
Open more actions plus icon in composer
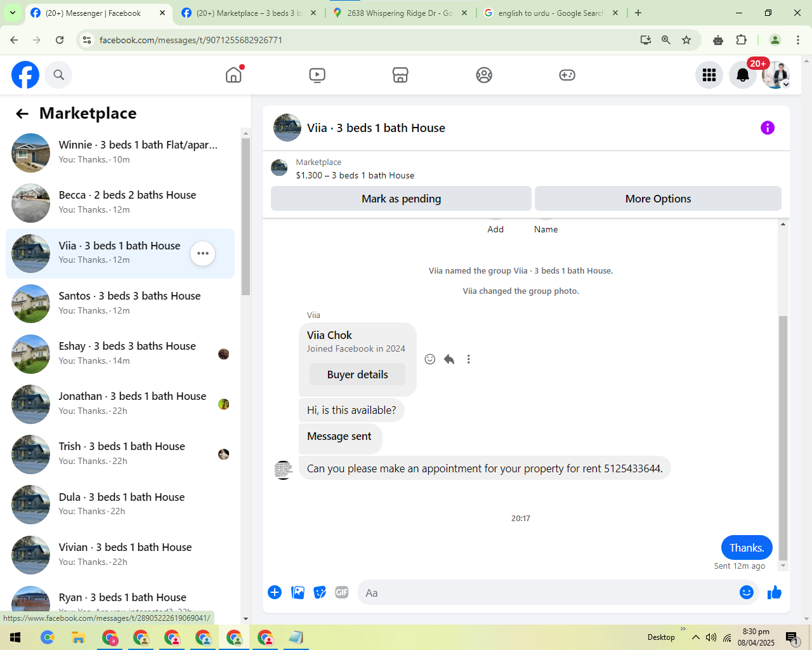point(275,592)
